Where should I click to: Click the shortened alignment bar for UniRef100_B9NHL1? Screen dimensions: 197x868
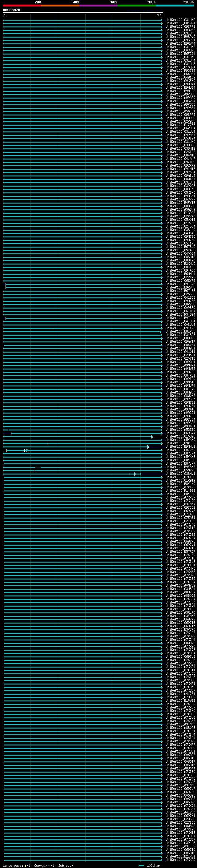point(76,447)
